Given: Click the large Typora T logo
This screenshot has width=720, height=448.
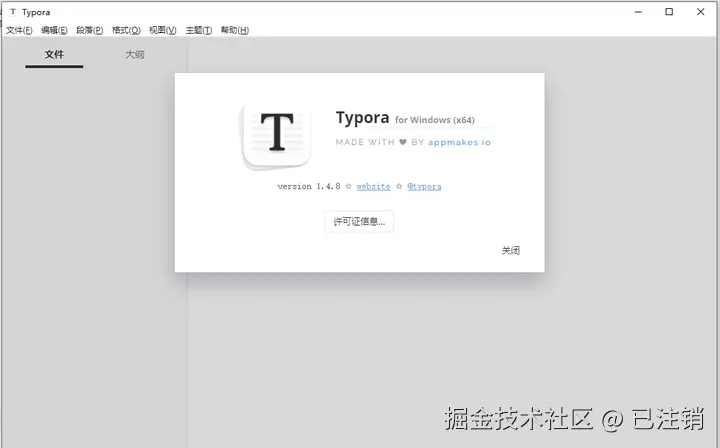Looking at the screenshot, I should pos(276,135).
